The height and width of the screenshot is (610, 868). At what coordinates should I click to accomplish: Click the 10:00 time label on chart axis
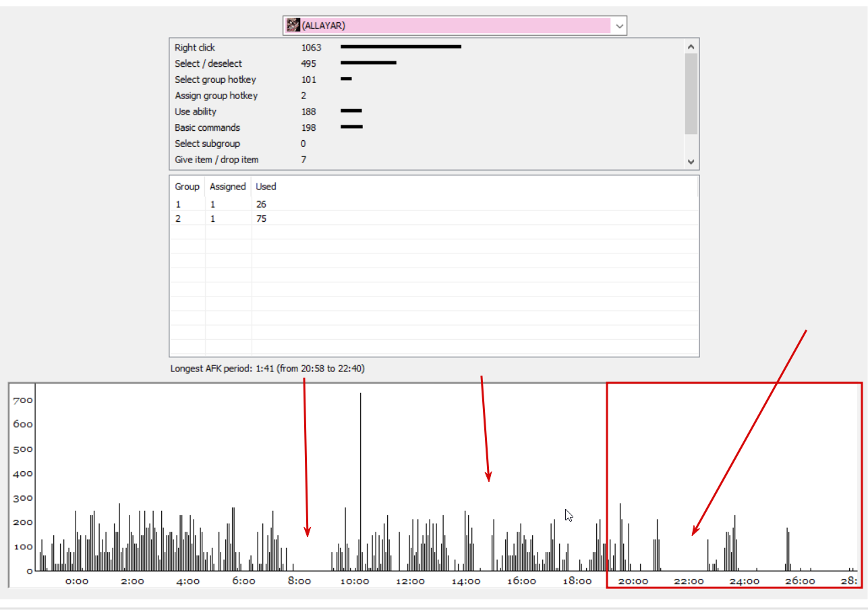tap(354, 581)
